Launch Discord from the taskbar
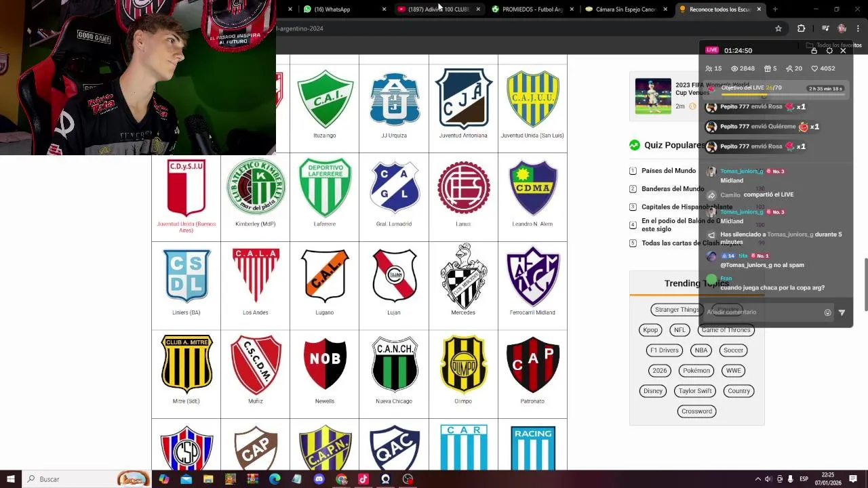Screen dimensions: 868x488 319,479
